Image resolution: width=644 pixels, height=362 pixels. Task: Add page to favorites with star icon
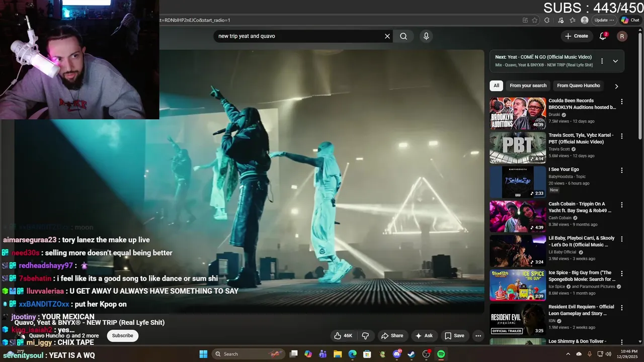click(535, 20)
